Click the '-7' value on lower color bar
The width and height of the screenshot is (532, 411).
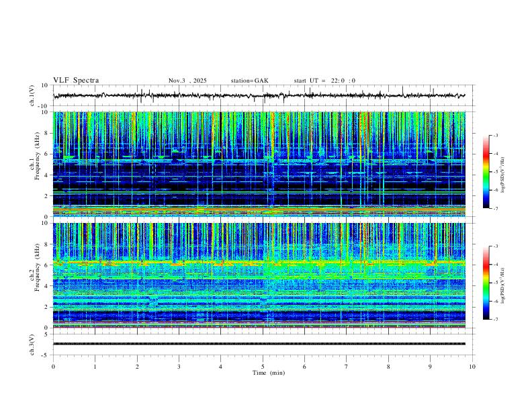(x=495, y=319)
